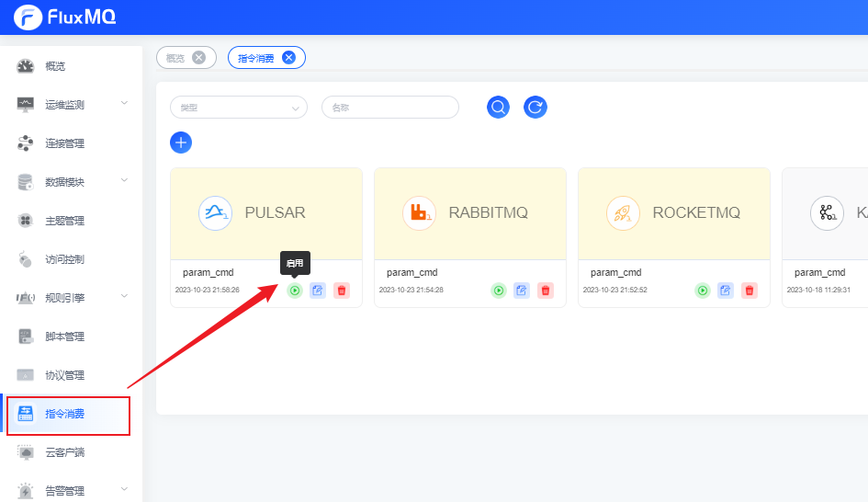The height and width of the screenshot is (502, 868).
Task: Edit the PULSAR param_cmd card
Action: point(318,291)
